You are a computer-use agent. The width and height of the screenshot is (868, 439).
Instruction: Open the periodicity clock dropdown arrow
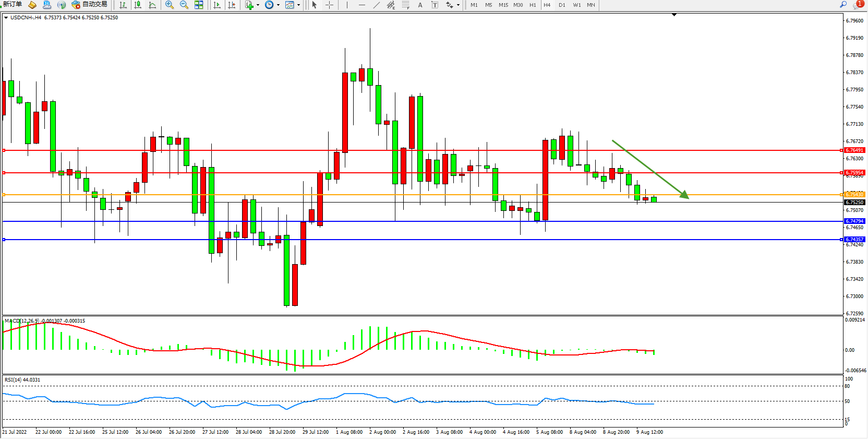tap(278, 5)
